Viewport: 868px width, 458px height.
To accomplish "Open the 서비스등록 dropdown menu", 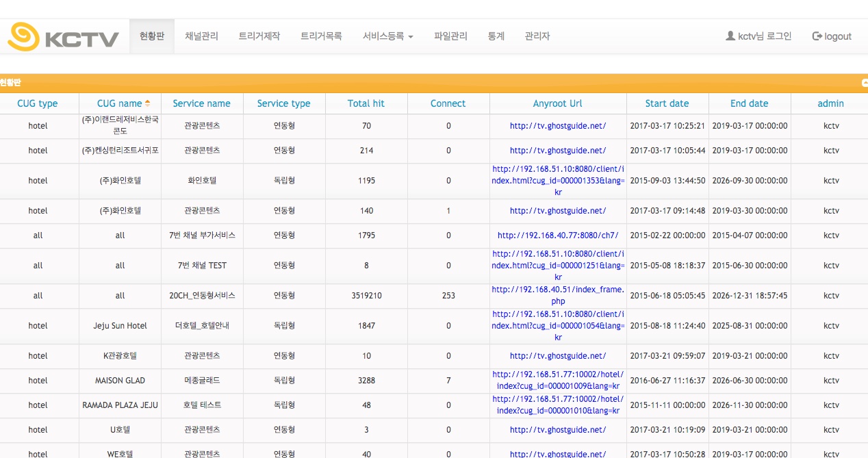I will point(388,36).
